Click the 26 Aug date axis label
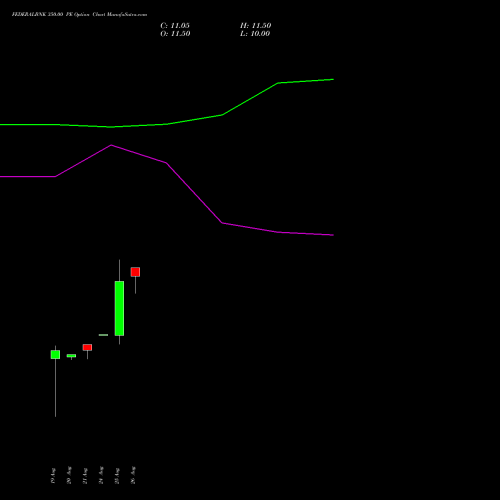 [x=133, y=475]
